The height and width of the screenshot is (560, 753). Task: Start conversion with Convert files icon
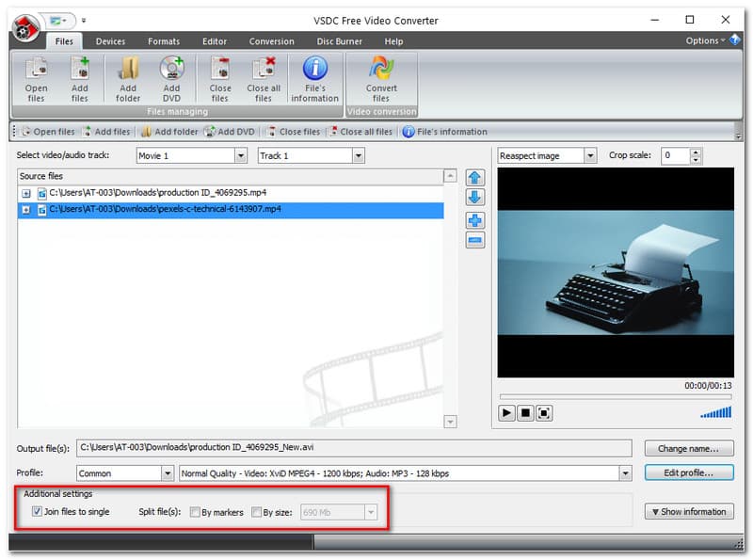381,79
